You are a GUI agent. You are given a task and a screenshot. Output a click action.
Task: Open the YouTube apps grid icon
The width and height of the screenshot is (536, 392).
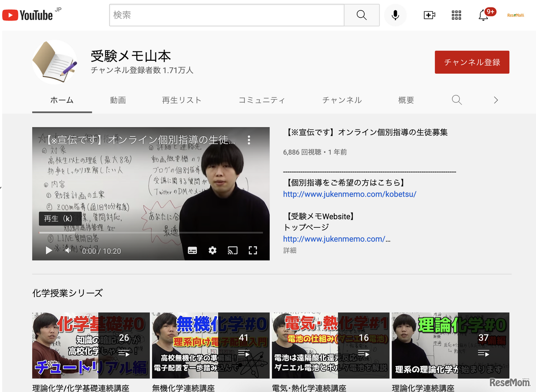pos(456,15)
